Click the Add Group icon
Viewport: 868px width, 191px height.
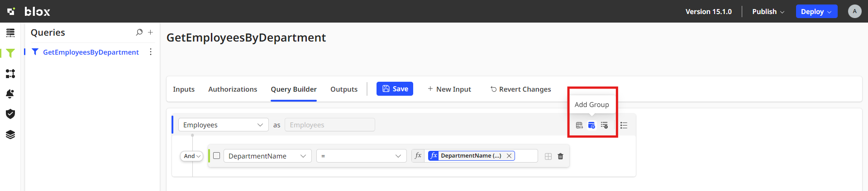[x=591, y=125]
